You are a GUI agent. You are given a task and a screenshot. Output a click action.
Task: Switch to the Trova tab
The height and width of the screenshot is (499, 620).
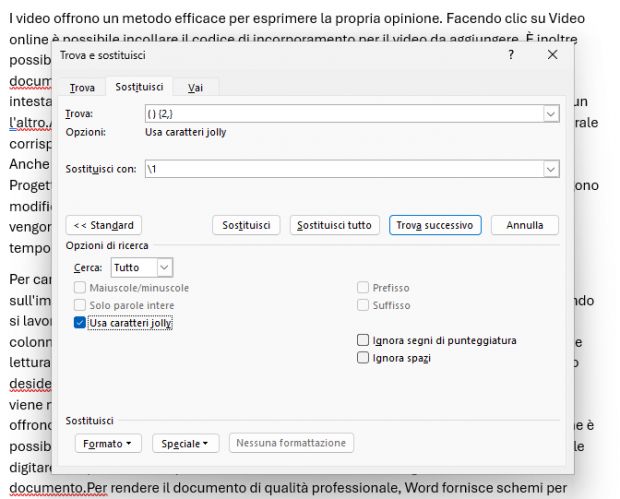tap(82, 88)
